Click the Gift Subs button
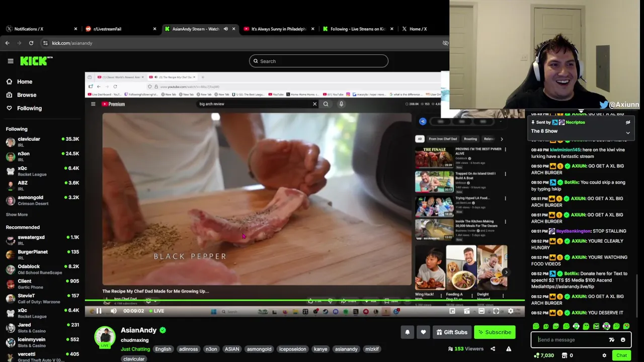This screenshot has height=362, width=644. click(x=452, y=332)
